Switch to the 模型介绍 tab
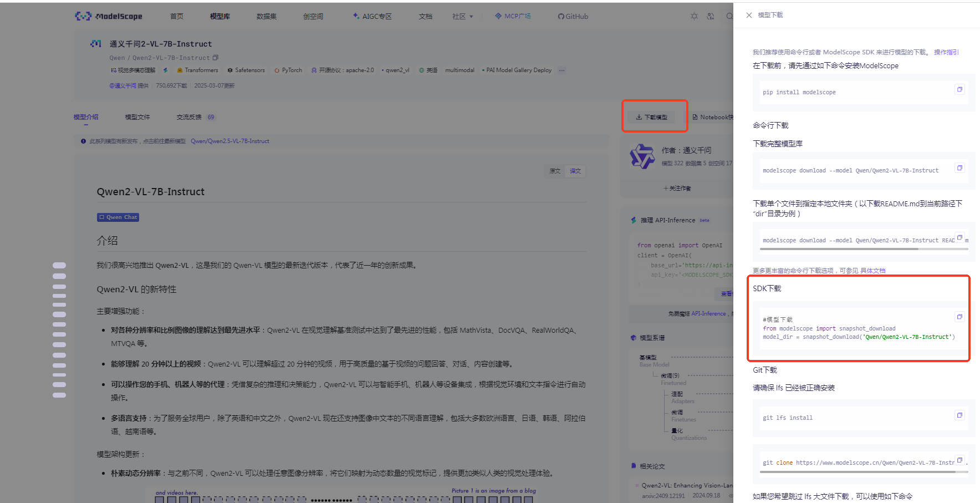980x503 pixels. (86, 117)
